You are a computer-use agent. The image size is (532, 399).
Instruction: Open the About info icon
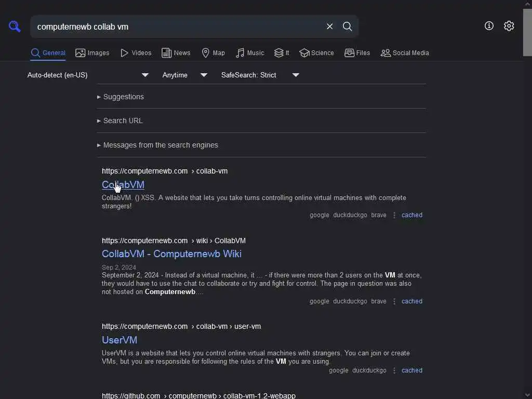point(489,26)
